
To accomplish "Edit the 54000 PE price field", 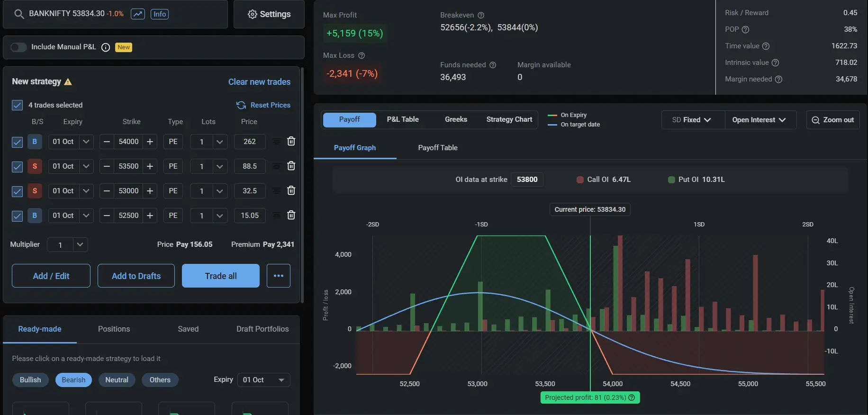I will (250, 142).
